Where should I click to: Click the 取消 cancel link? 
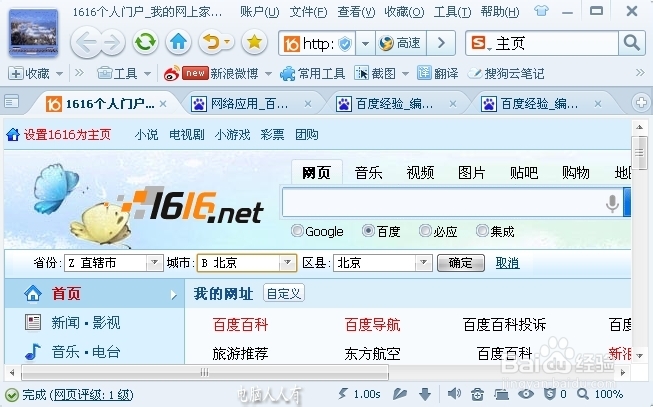click(507, 263)
